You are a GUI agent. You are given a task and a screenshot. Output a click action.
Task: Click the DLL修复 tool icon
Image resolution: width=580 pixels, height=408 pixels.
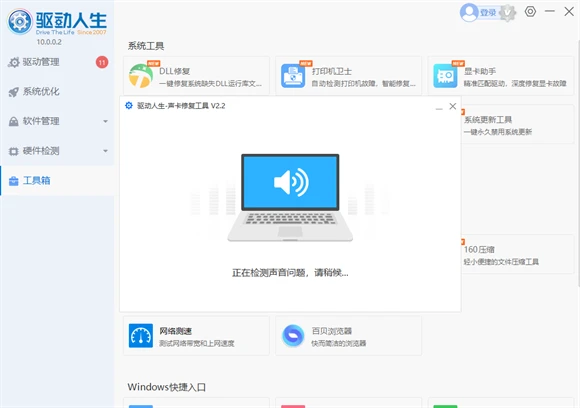tap(141, 76)
